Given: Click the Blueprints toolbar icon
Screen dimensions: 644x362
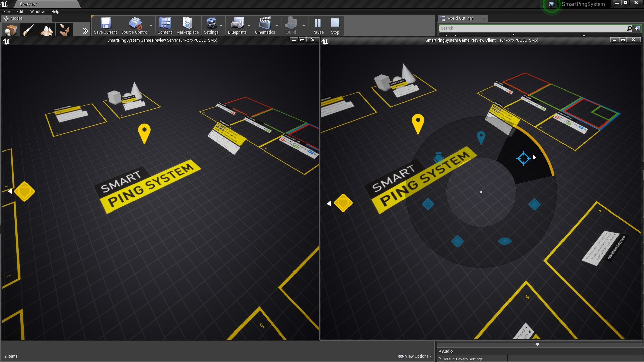Looking at the screenshot, I should pyautogui.click(x=237, y=26).
